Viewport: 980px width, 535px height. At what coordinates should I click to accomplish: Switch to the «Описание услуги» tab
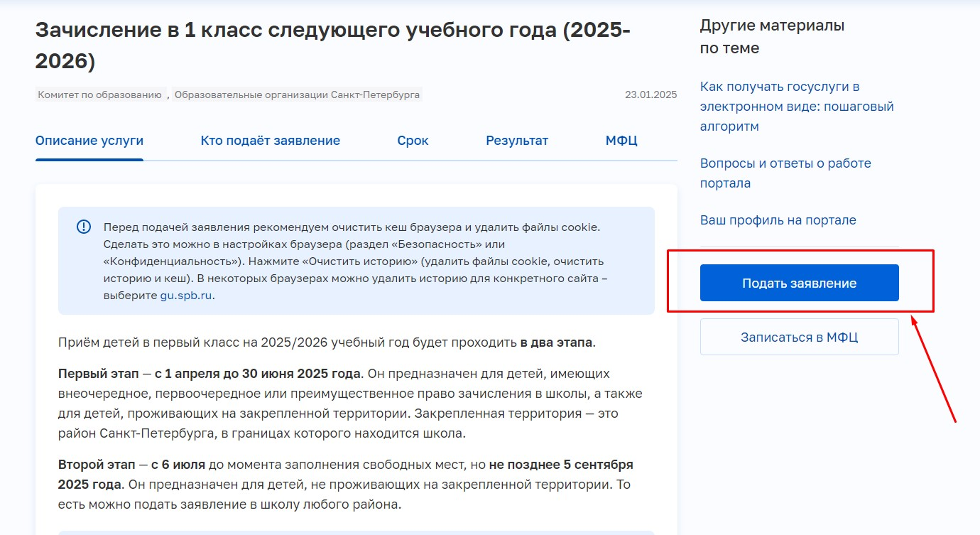89,141
